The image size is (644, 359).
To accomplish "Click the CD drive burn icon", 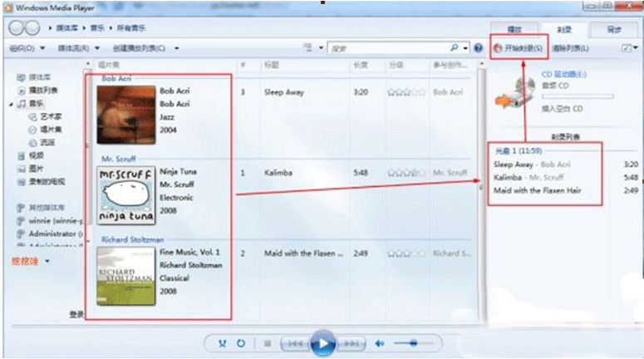I will [x=515, y=93].
